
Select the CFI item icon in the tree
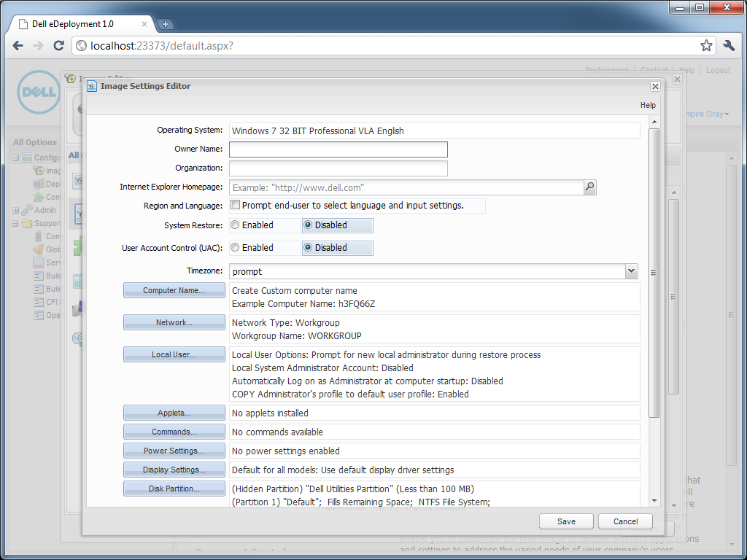tap(39, 302)
